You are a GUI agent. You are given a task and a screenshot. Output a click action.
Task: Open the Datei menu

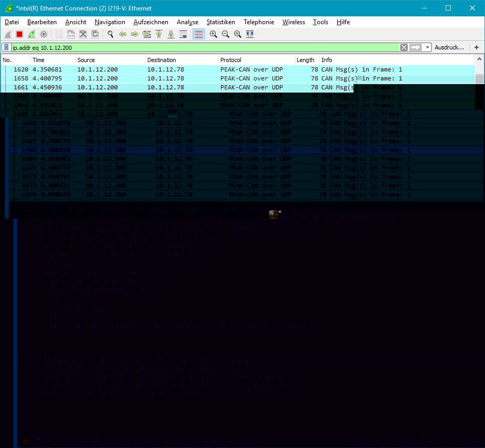tap(12, 22)
